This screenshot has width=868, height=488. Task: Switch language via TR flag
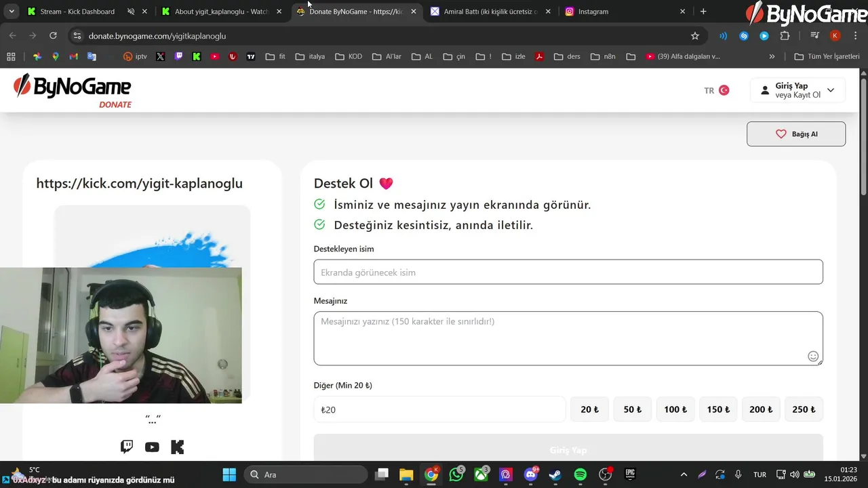pos(717,90)
